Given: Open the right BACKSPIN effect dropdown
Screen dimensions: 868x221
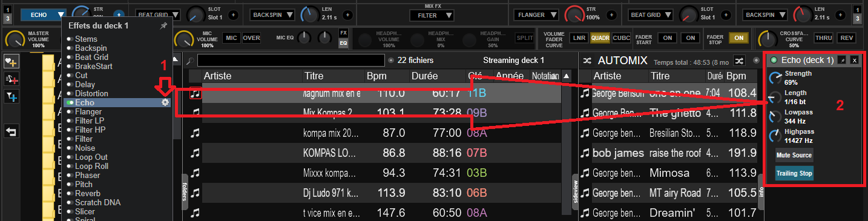Looking at the screenshot, I should coord(766,15).
